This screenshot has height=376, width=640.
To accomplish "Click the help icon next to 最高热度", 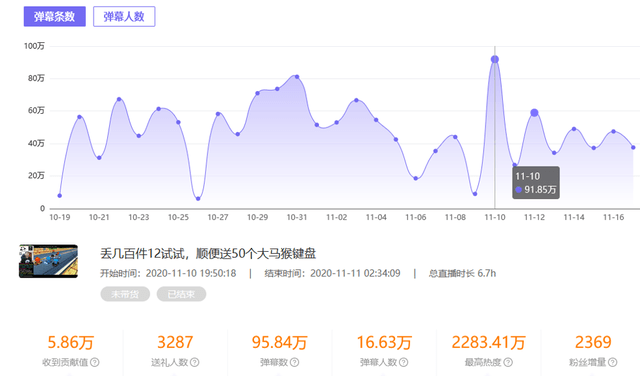I will [x=508, y=362].
